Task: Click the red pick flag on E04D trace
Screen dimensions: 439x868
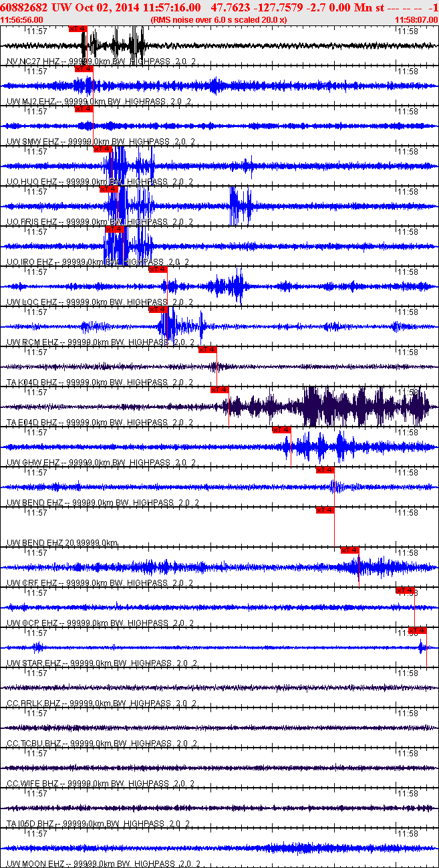Action: (x=220, y=390)
